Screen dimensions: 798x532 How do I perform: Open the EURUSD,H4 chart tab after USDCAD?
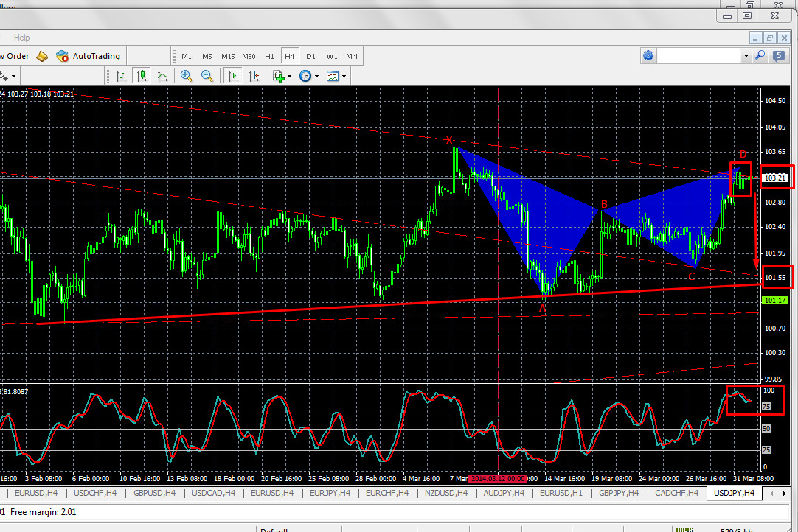(x=271, y=493)
